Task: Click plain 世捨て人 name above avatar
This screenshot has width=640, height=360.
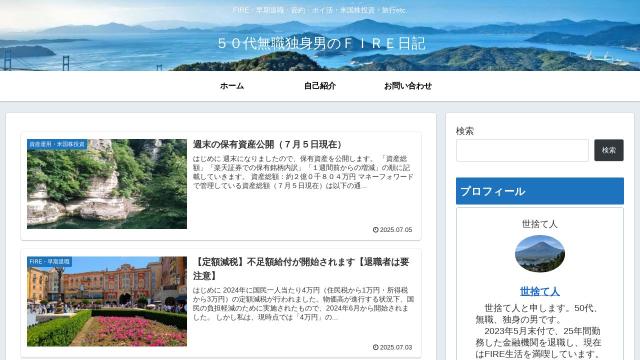Action: pos(540,224)
